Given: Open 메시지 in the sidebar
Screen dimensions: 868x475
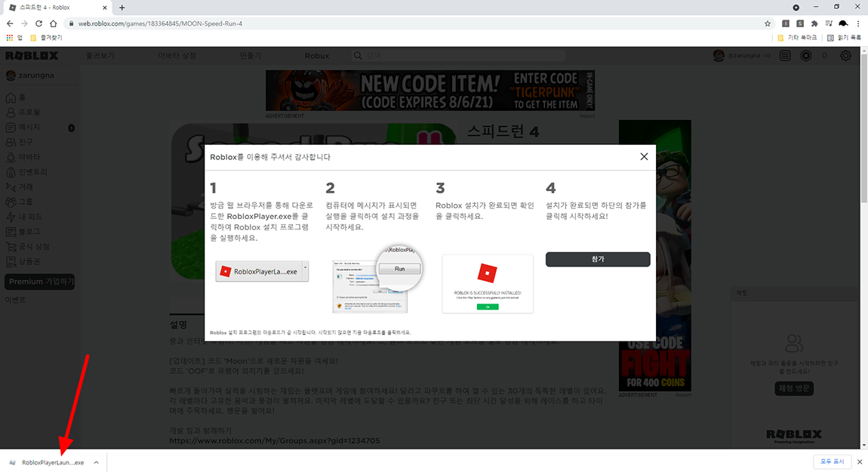Looking at the screenshot, I should click(x=23, y=128).
